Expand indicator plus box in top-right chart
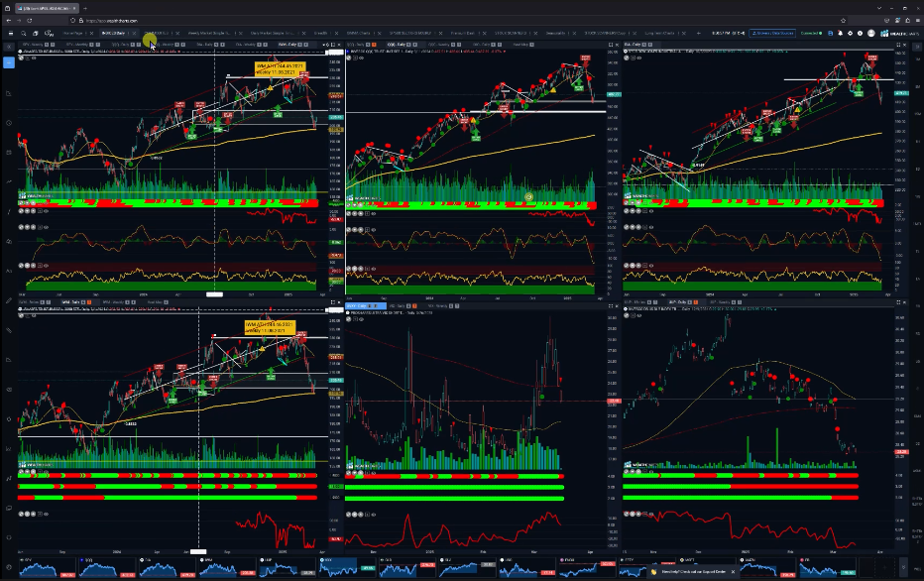 click(x=635, y=58)
